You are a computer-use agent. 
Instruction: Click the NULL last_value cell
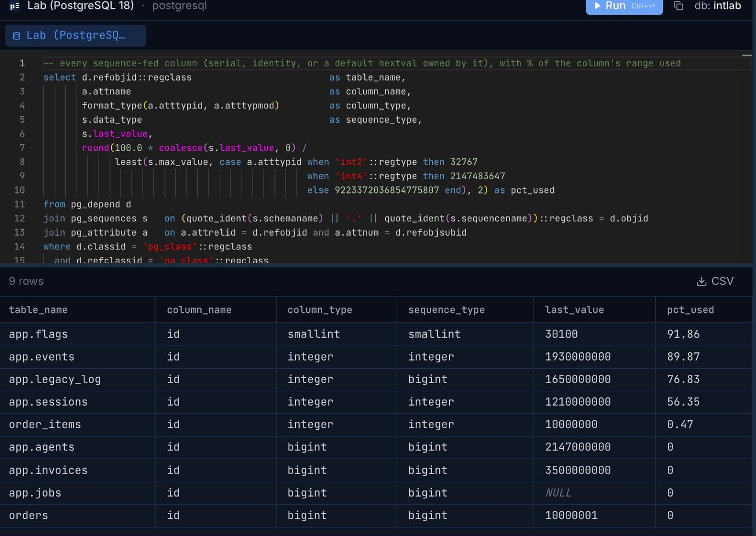pos(594,493)
